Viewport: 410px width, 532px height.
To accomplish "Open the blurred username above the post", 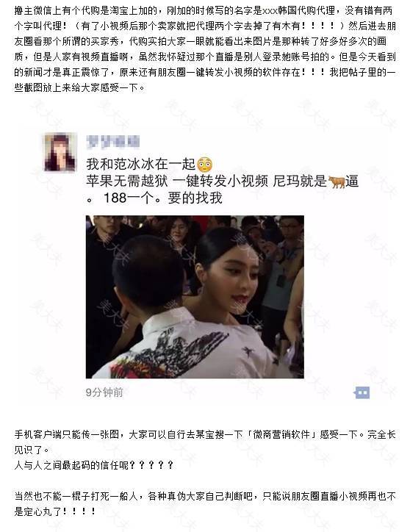I will [112, 142].
